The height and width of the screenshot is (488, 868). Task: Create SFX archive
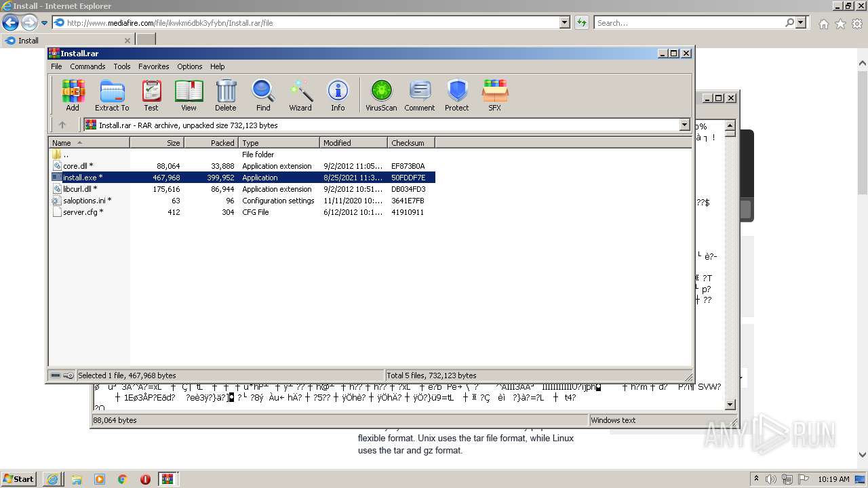point(495,96)
